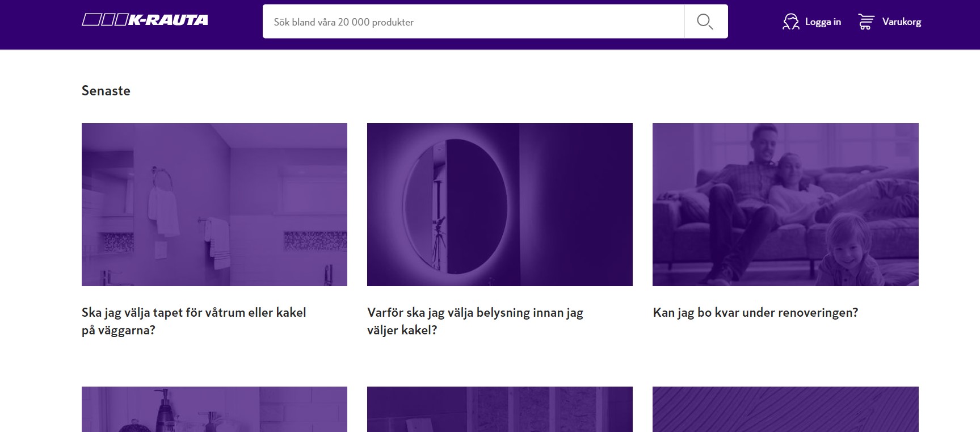980x432 pixels.
Task: Open article about belysning innan kakel
Action: 476,321
